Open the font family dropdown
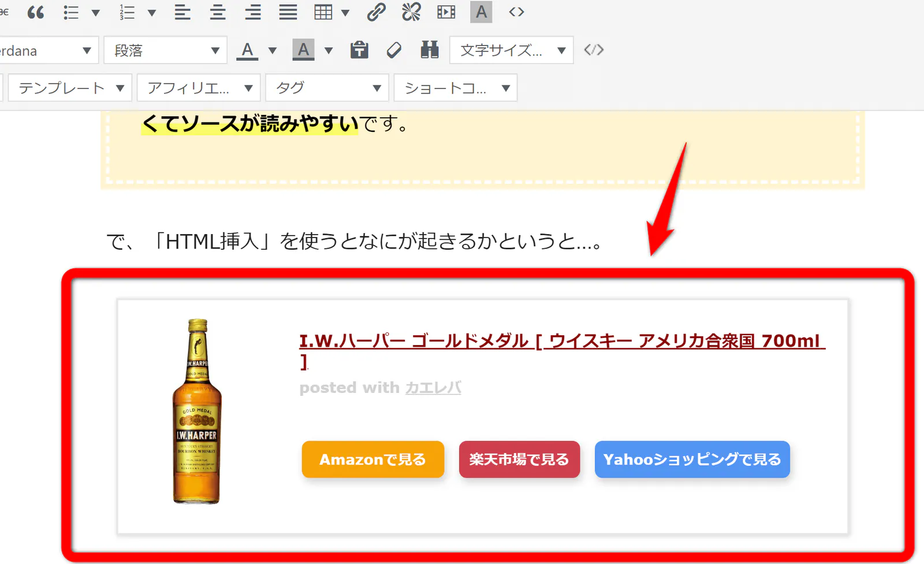924x564 pixels. click(48, 50)
